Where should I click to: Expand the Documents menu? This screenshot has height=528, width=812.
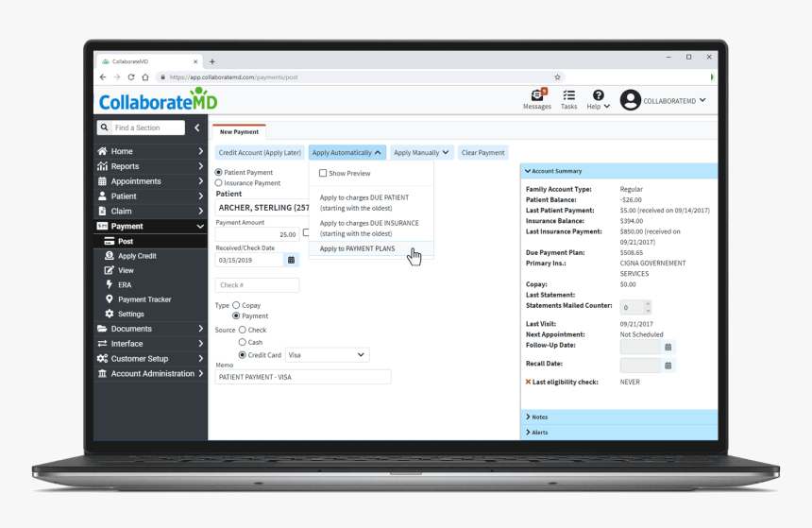150,329
